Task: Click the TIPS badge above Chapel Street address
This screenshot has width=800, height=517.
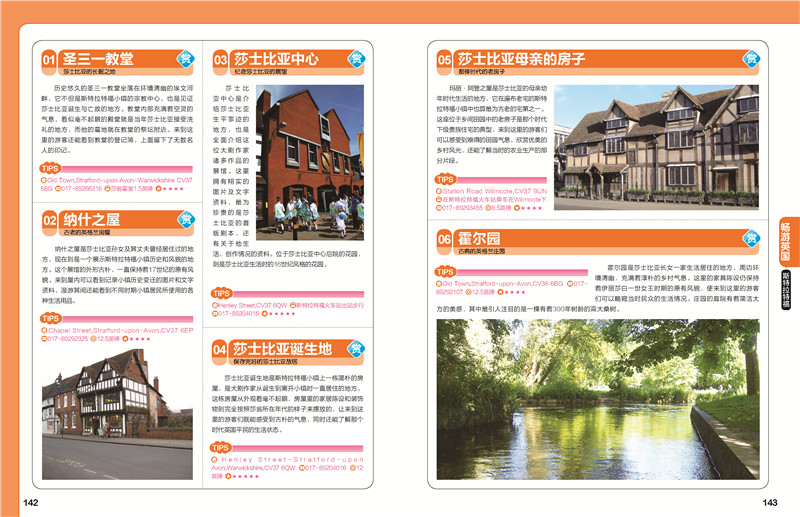Action: [x=51, y=319]
